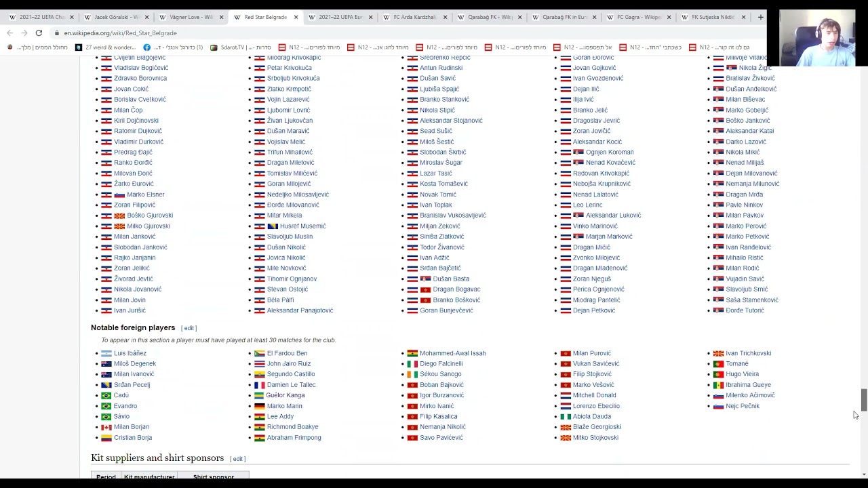Edit Kit suppliers and shirt sponsors section
Image resolution: width=868 pixels, height=488 pixels.
pos(238,459)
